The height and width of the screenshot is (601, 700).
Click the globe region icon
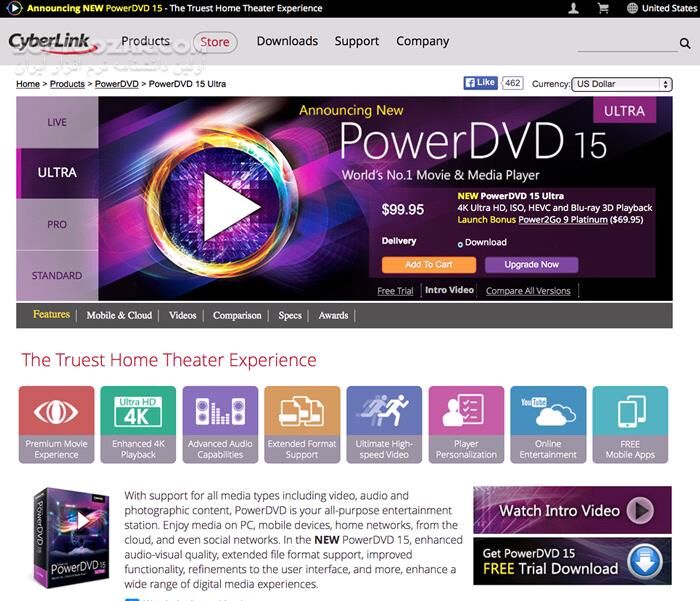(632, 8)
